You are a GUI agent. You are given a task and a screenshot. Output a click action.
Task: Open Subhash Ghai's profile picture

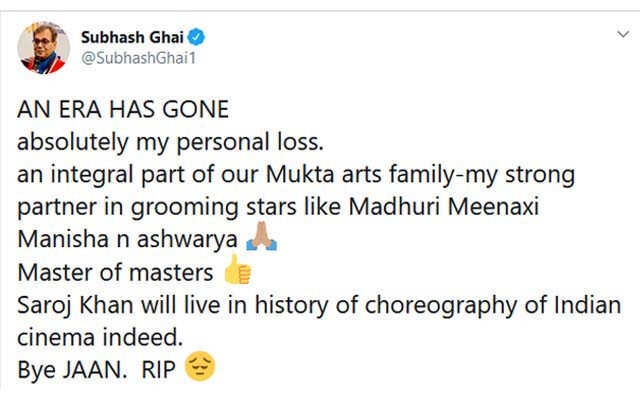click(x=43, y=48)
